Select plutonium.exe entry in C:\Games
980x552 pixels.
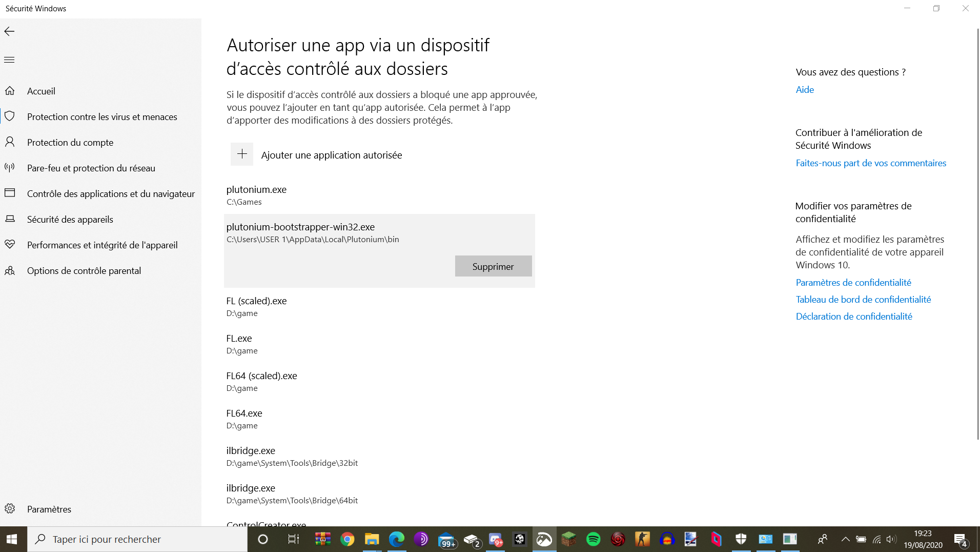click(x=379, y=195)
